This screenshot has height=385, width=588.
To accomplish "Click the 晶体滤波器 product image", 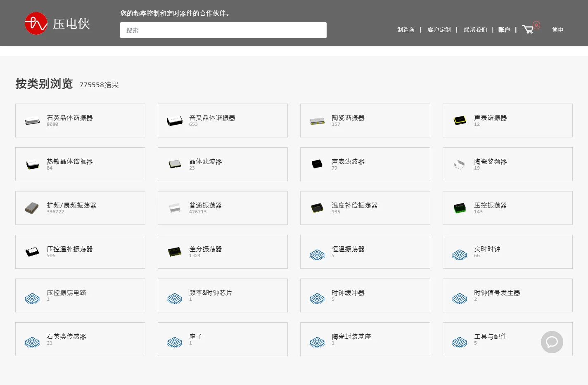I will click(175, 164).
